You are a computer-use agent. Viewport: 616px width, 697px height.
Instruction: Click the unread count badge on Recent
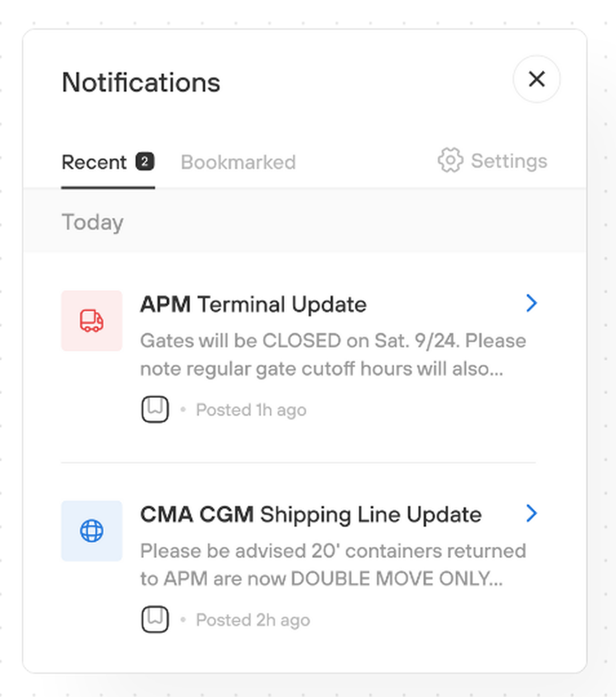pyautogui.click(x=145, y=162)
